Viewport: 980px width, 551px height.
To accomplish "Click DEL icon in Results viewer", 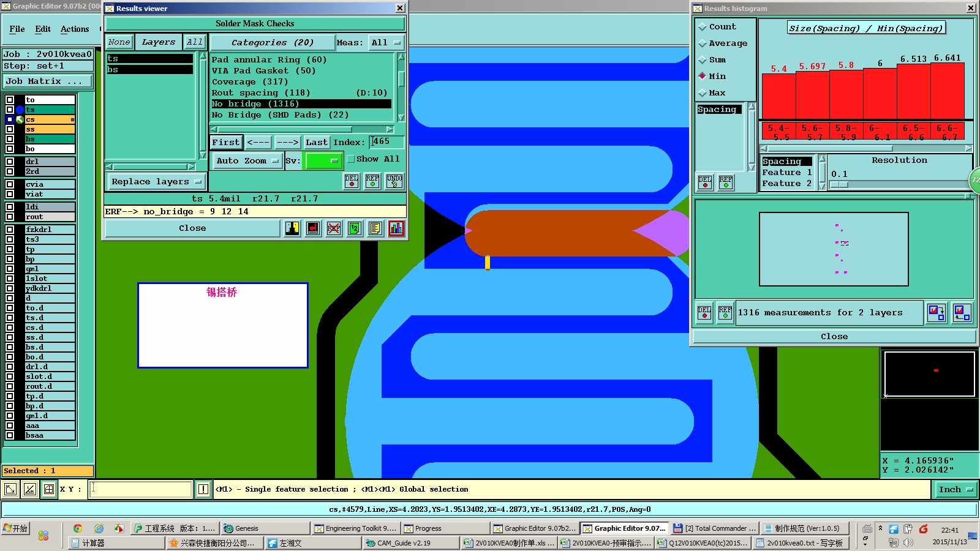I will 352,181.
